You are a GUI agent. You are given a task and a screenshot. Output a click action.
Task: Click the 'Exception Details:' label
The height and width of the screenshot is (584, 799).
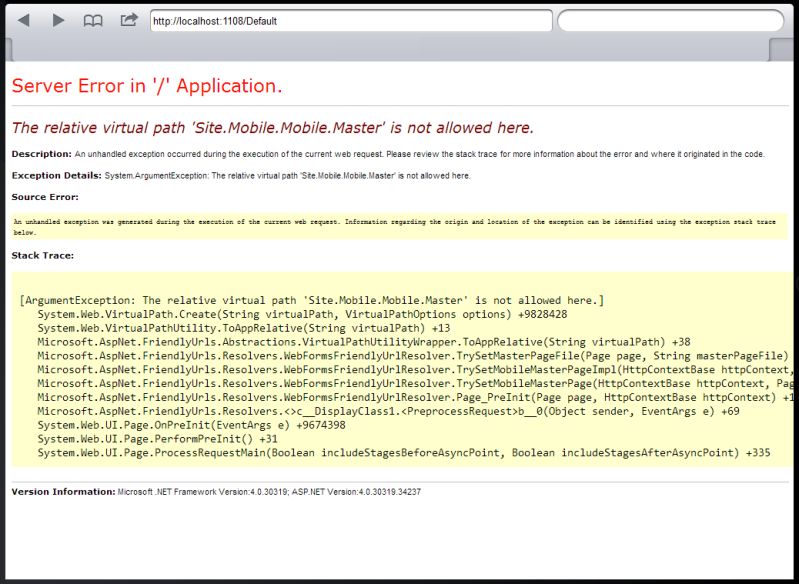pyautogui.click(x=57, y=175)
